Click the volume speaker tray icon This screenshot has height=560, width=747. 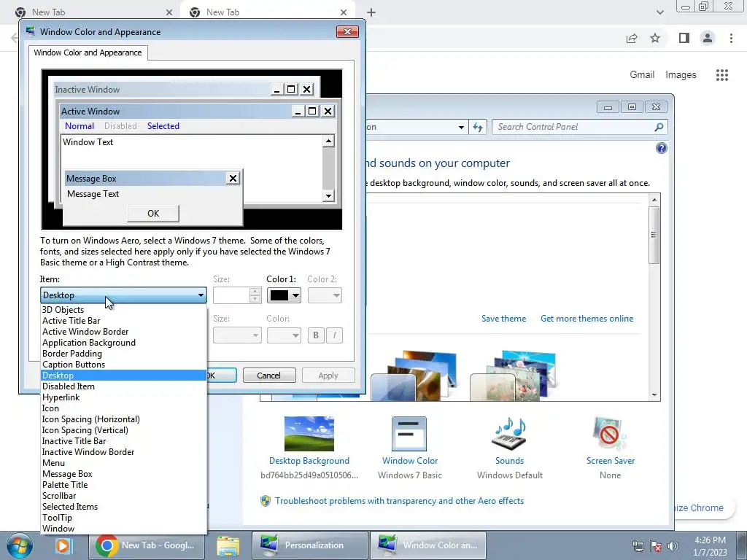pos(673,545)
